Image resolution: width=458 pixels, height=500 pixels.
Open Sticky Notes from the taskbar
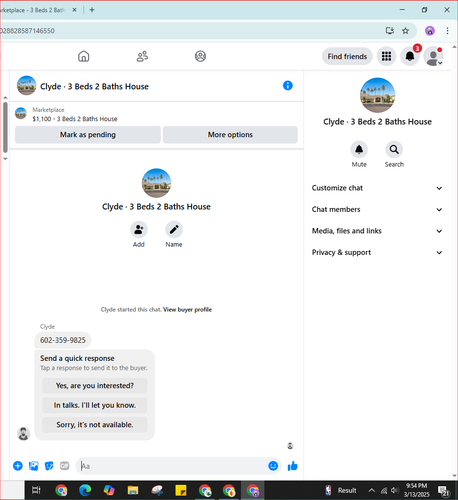point(181,490)
